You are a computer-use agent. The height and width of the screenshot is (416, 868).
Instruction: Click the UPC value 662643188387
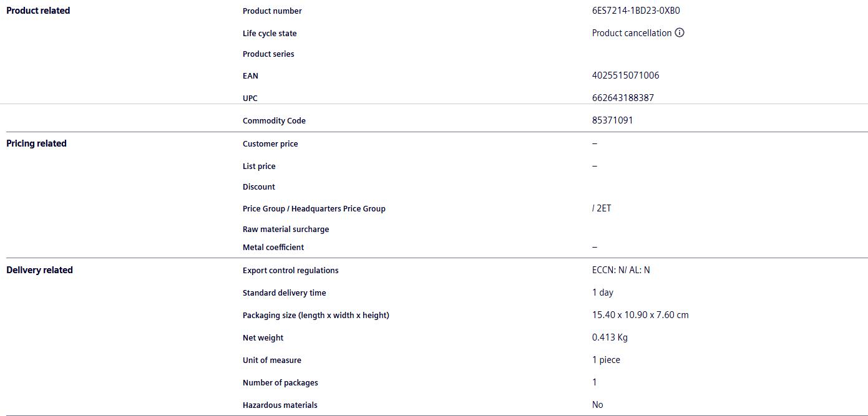tap(623, 98)
